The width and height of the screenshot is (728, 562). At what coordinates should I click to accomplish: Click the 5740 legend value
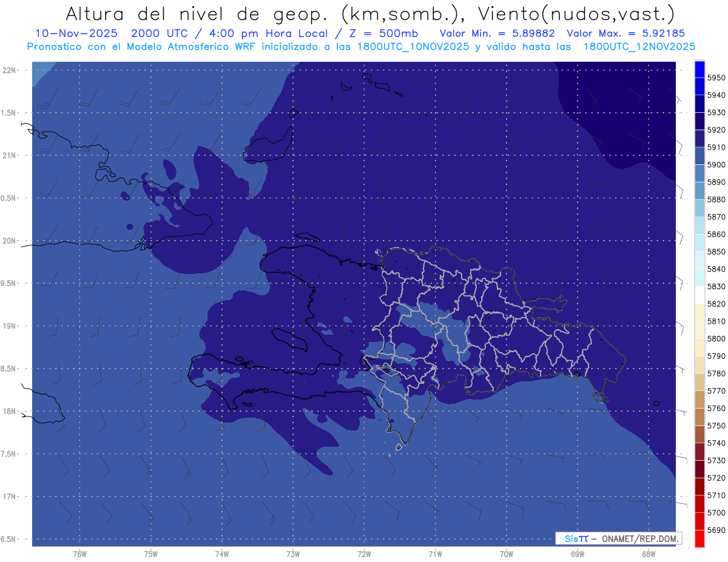point(716,443)
